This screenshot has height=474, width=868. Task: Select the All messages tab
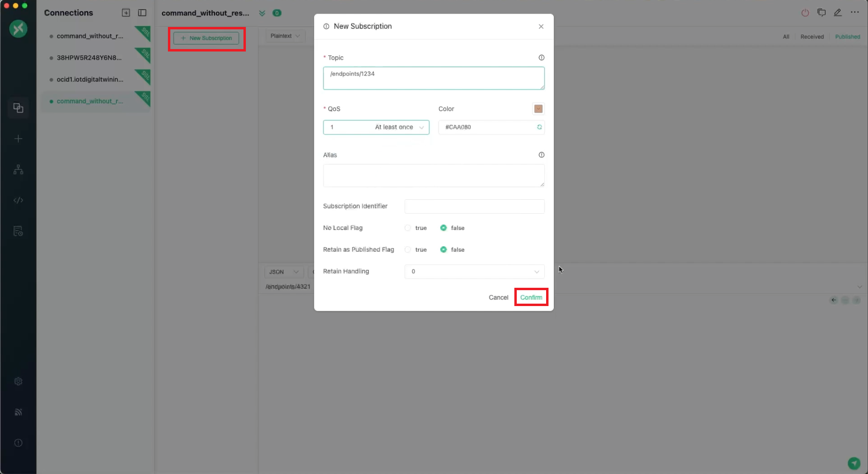(786, 37)
